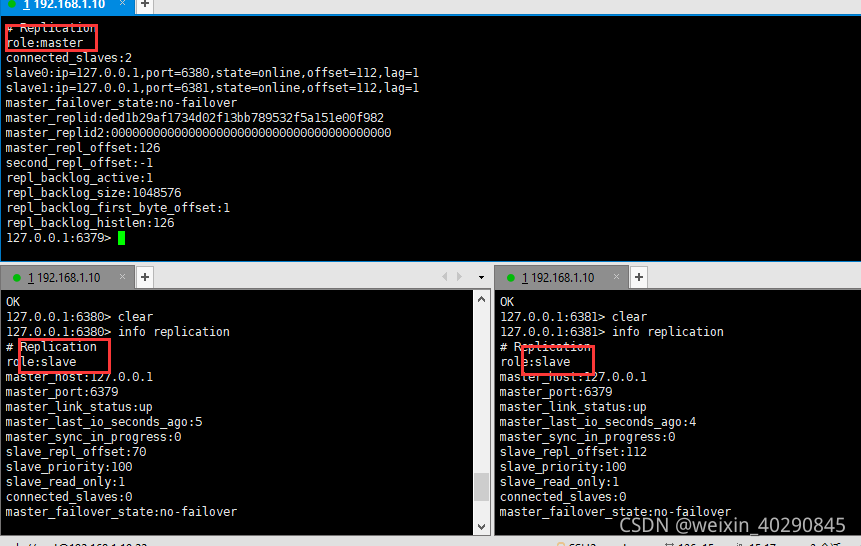The image size is (861, 546).
Task: Click 'connected_slaves:2' in the top terminal
Action: (69, 58)
